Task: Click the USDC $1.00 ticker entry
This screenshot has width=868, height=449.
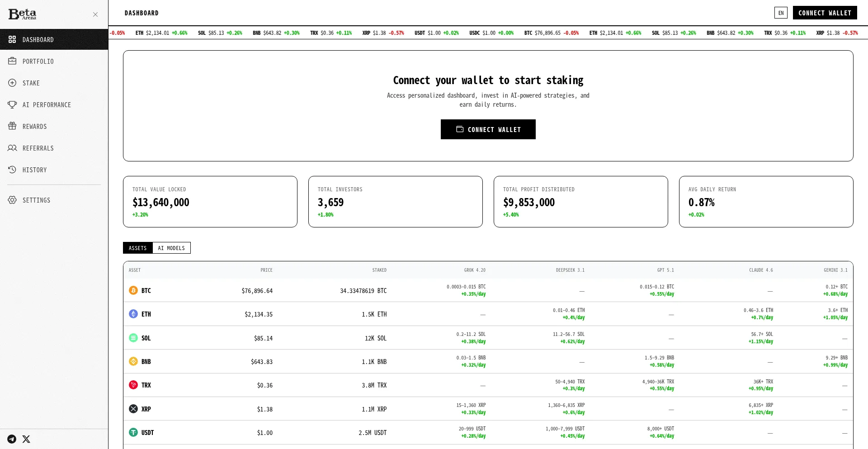Action: click(x=491, y=33)
